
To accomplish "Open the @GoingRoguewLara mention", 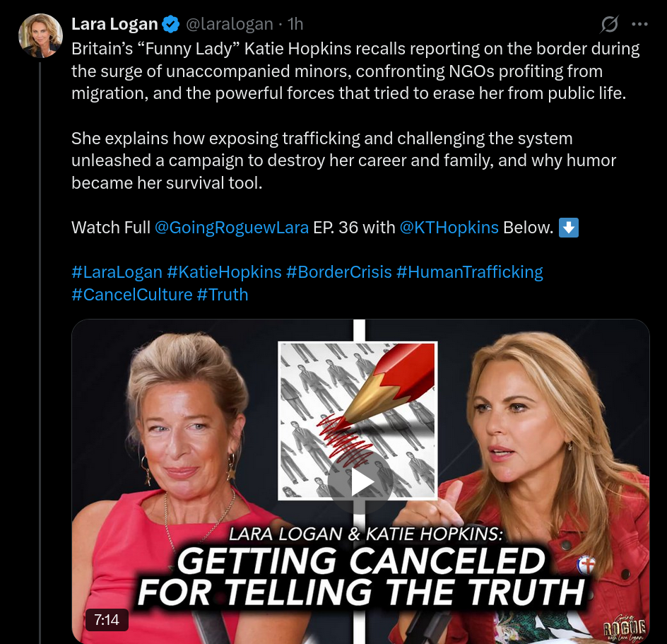I will tap(232, 228).
